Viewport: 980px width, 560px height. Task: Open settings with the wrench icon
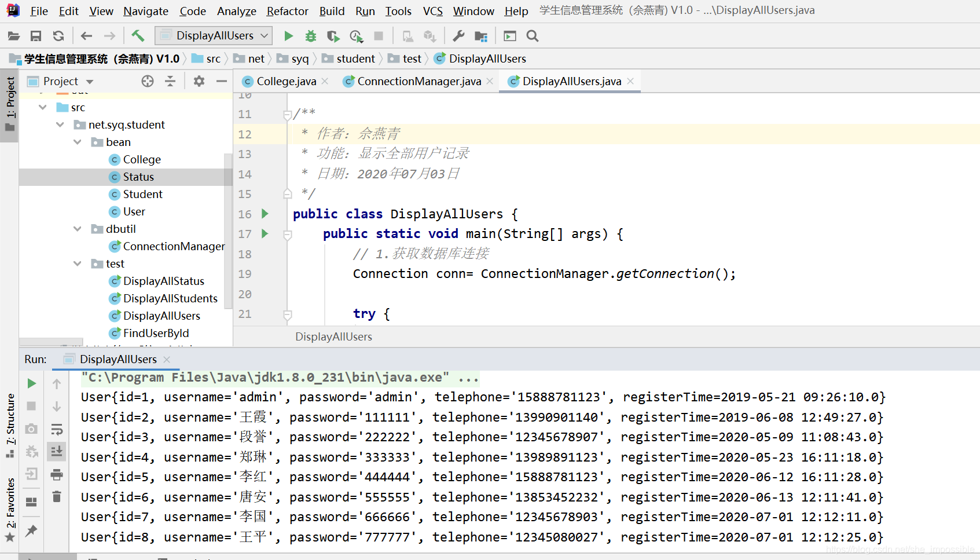pos(458,36)
